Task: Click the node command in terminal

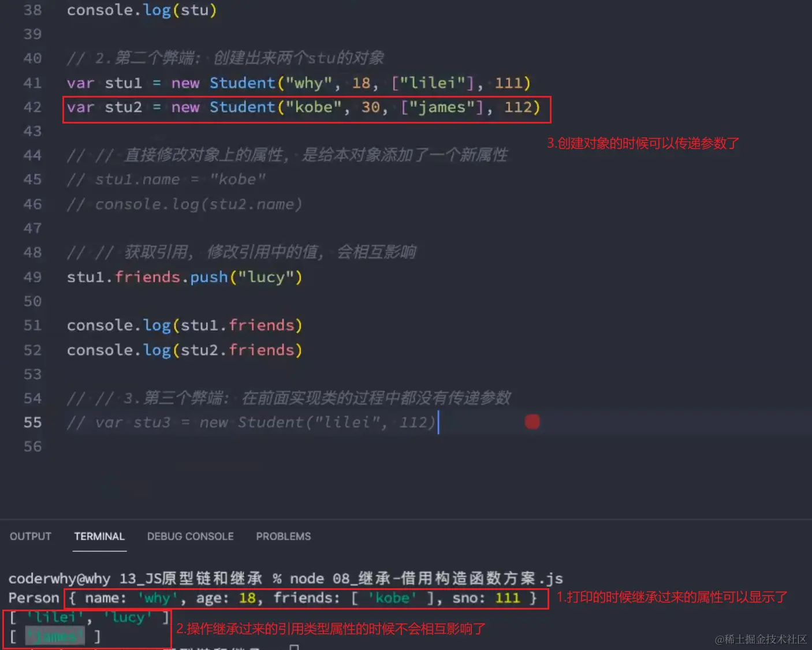Action: coord(426,578)
